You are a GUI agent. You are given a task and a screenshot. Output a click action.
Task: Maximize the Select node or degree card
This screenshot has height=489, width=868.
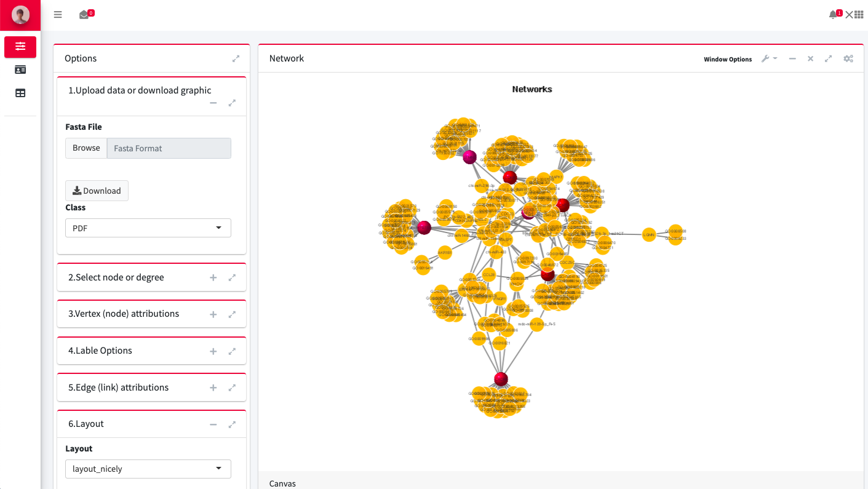pos(232,278)
